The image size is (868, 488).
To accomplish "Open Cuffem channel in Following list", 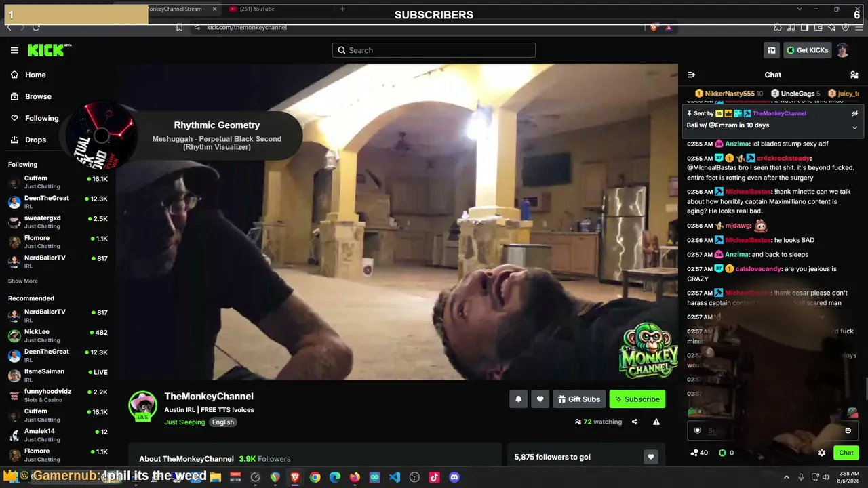I will 58,182.
